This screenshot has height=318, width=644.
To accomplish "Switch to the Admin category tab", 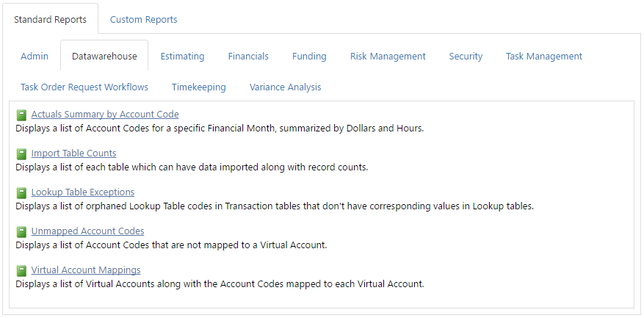I will tap(35, 57).
